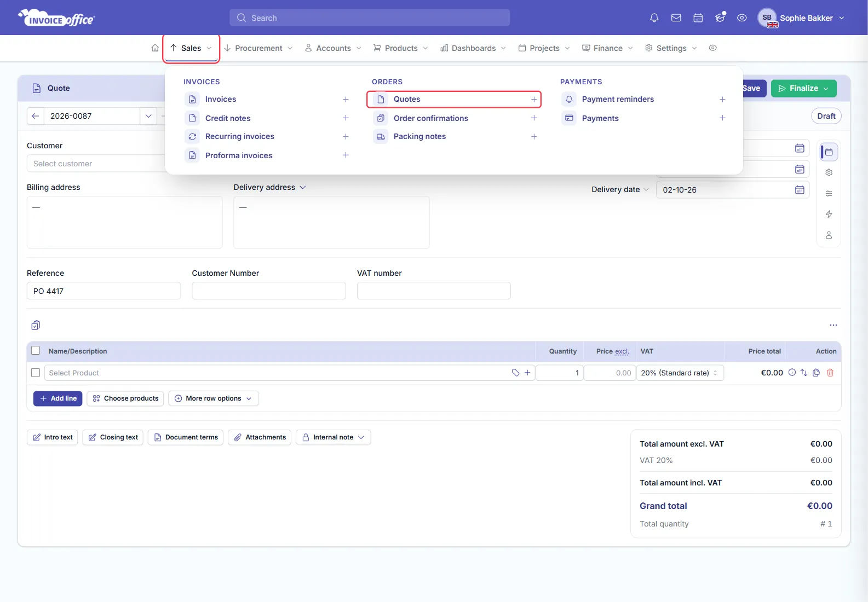Go to the home dashboard icon
The height and width of the screenshot is (602, 868).
(x=155, y=48)
